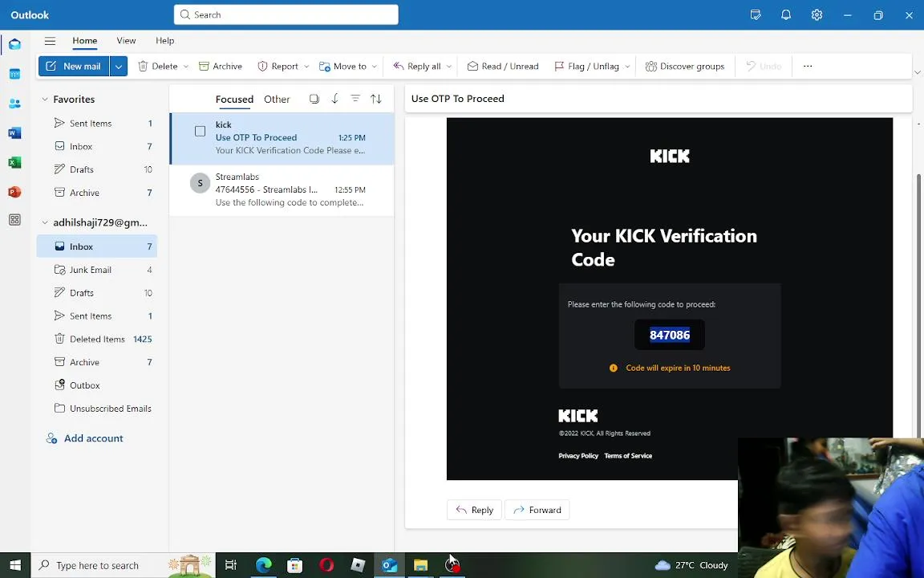Screen dimensions: 924x578
Task: Open the Unsubscribed Emails folder
Action: (97, 408)
